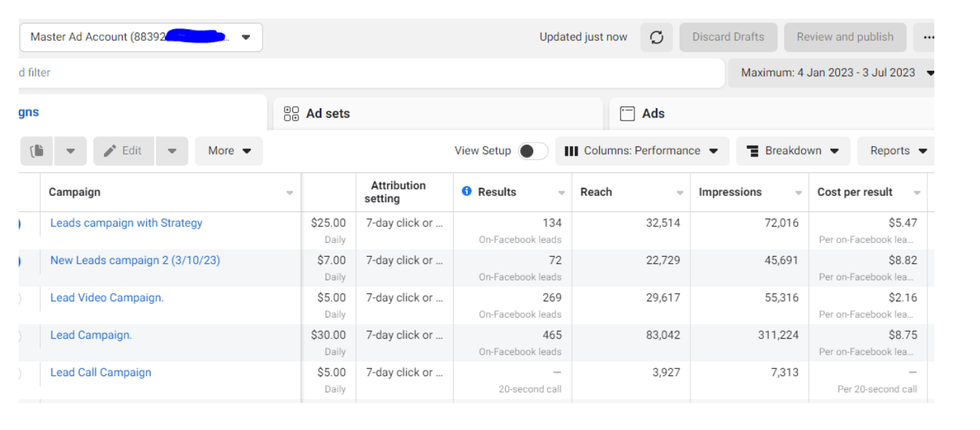Click the refresh data icon

(657, 37)
